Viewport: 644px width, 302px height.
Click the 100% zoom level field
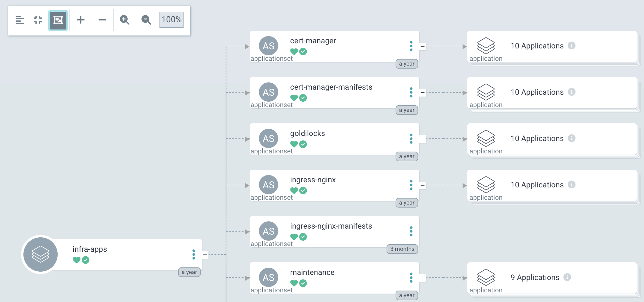(x=172, y=20)
